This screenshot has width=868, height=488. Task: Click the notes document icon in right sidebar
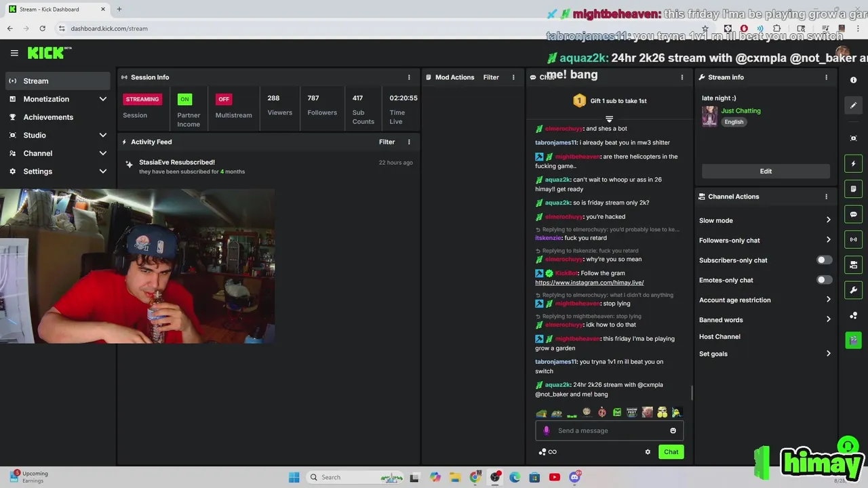tap(853, 188)
